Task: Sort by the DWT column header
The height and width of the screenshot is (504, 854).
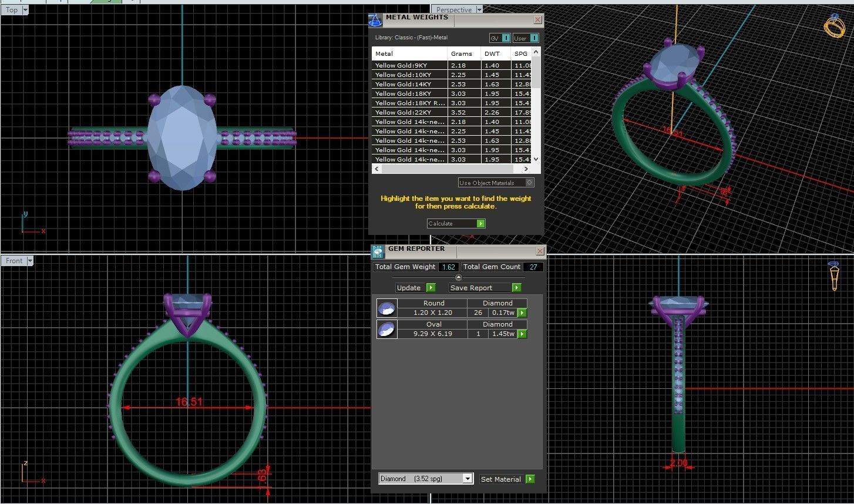Action: pos(496,53)
